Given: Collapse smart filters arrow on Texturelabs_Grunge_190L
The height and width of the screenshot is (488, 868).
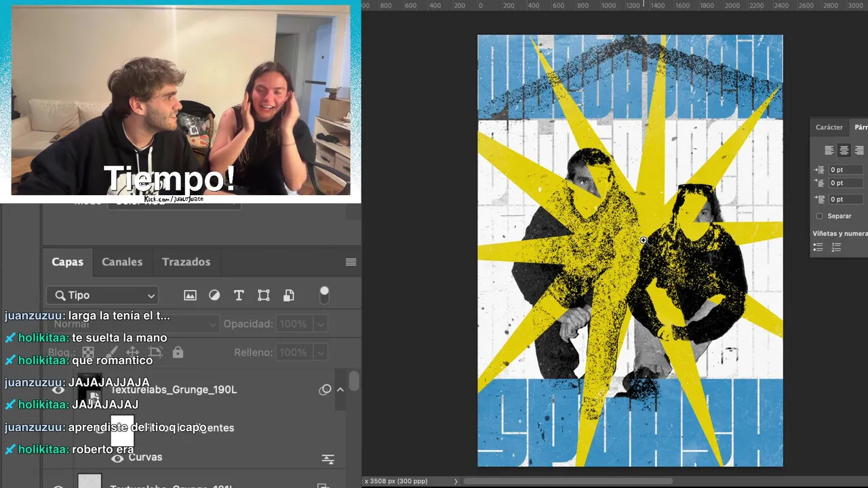Looking at the screenshot, I should point(340,390).
